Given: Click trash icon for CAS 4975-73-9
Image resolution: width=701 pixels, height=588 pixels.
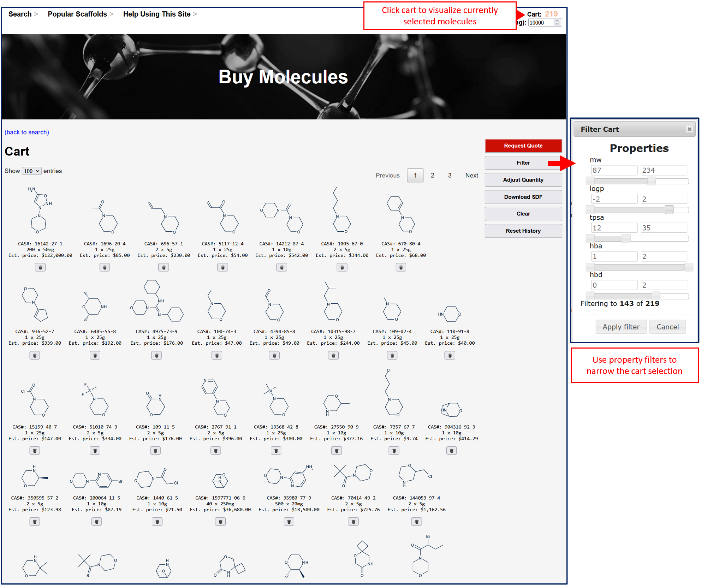Looking at the screenshot, I should click(156, 355).
